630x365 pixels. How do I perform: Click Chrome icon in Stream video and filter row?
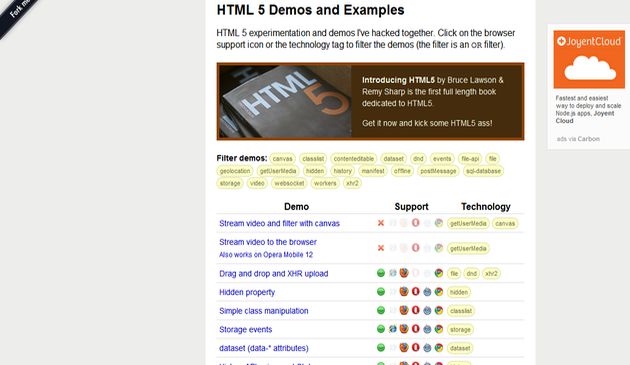[439, 223]
